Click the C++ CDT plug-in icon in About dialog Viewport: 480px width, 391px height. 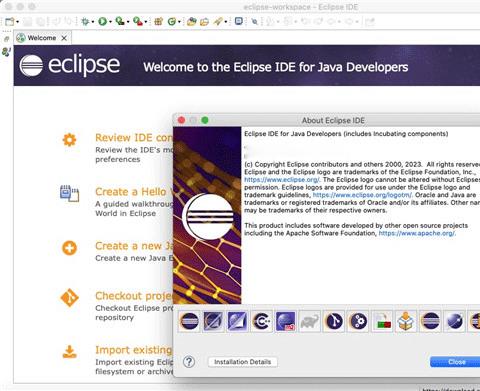pyautogui.click(x=262, y=321)
